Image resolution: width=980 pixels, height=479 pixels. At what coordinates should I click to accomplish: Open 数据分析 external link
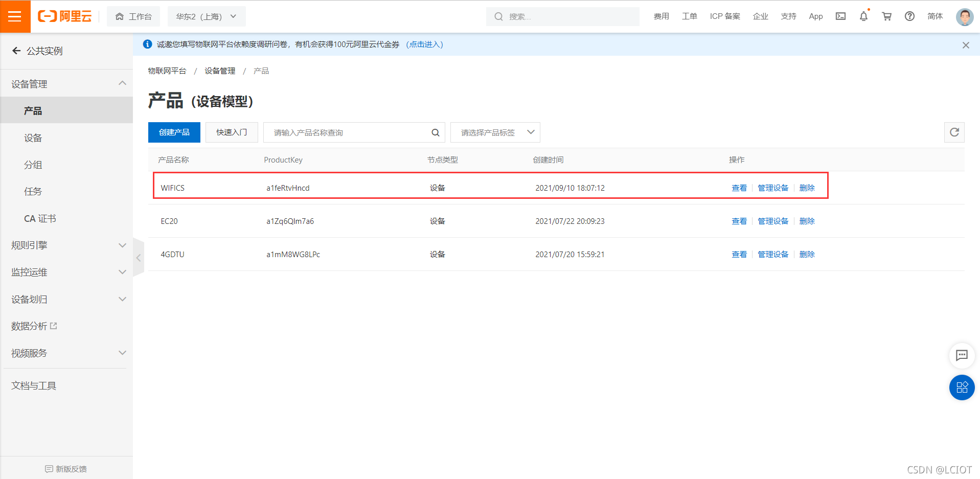(x=34, y=326)
